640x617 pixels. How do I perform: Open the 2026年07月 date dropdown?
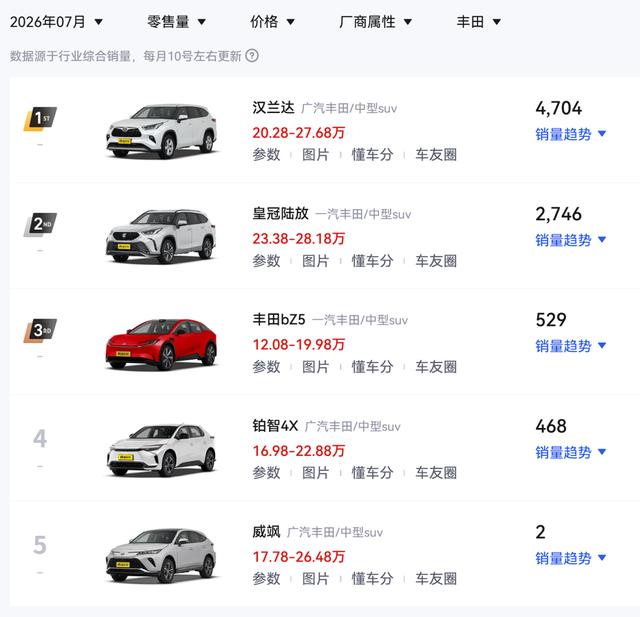pyautogui.click(x=56, y=22)
